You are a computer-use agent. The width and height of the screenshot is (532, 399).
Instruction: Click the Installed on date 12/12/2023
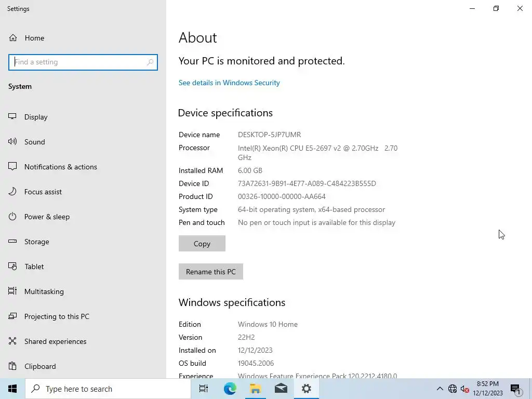pyautogui.click(x=255, y=350)
